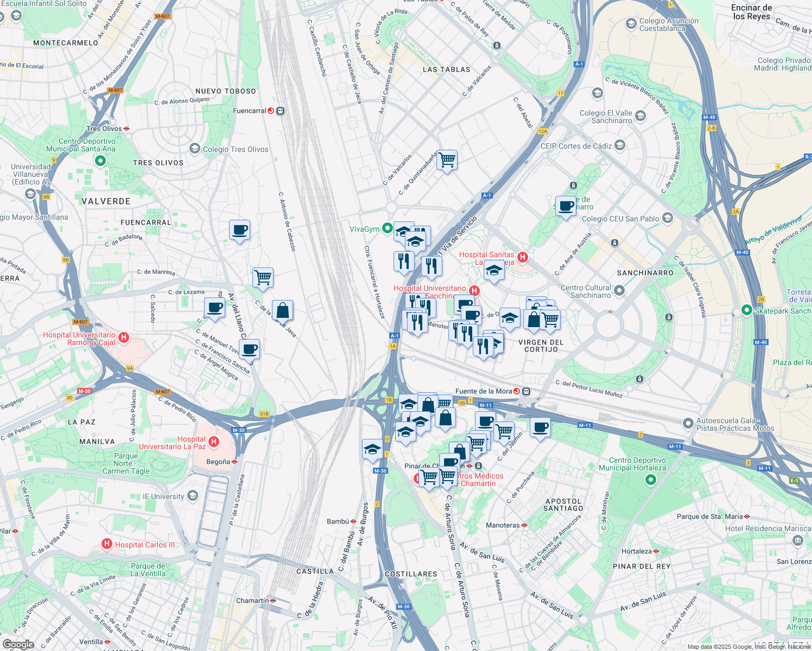
Task: Click the green VivaGym map pin
Action: tap(386, 228)
